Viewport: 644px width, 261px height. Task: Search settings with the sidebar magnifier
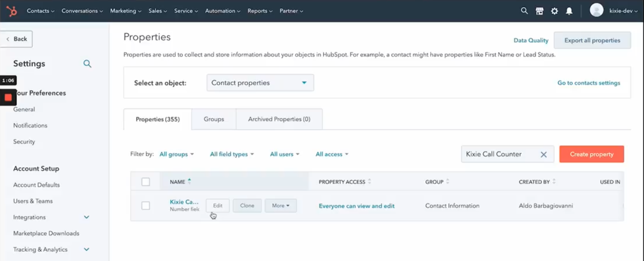87,64
